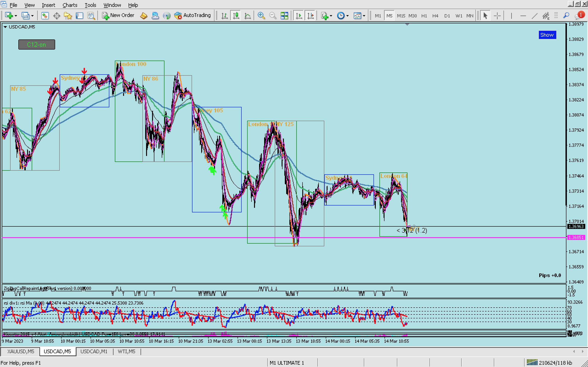Open the Market Watch window icon
This screenshot has width=588, height=367.
coord(45,16)
